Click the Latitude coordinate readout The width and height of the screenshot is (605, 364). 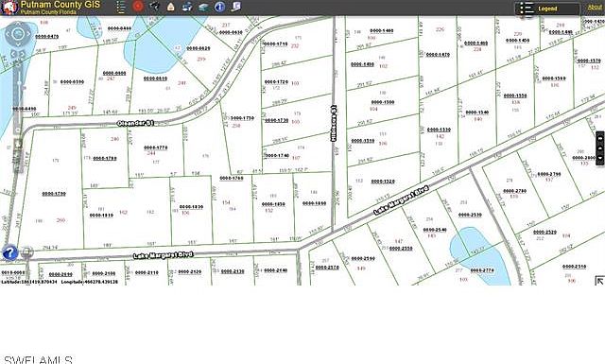(29, 282)
